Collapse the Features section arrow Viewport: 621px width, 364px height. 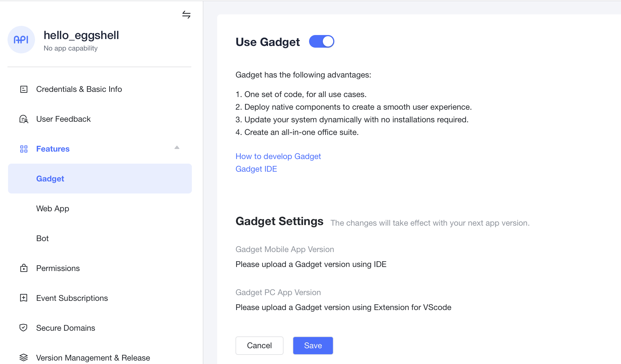point(177,148)
